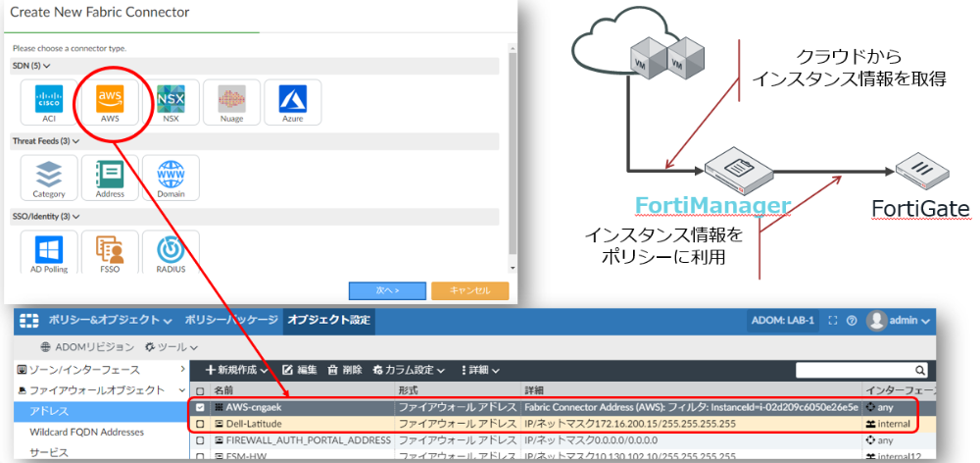
Task: Check the FIREWALL_AUTH_PORTAL_ADDRESS row checkbox
Action: point(201,439)
